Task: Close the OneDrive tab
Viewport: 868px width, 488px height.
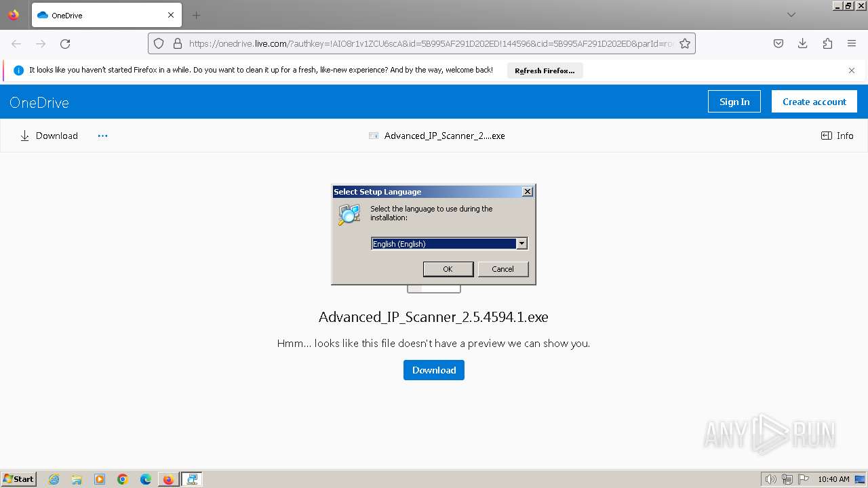Action: click(171, 15)
